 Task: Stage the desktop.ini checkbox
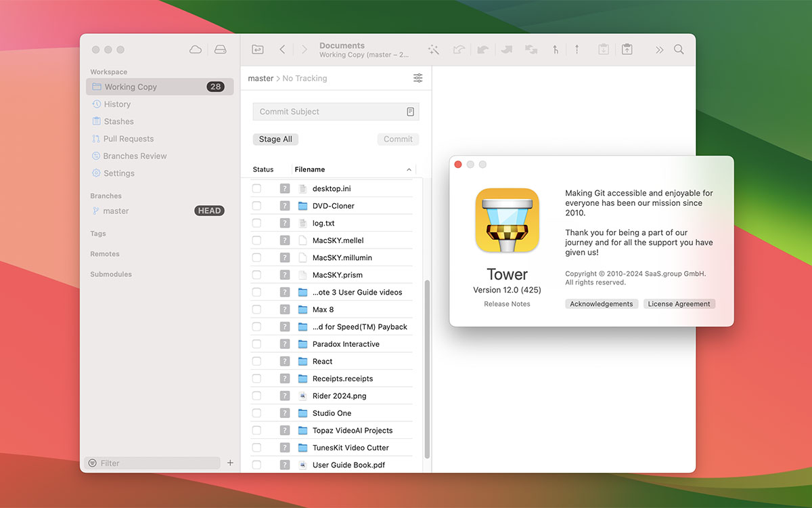coord(256,188)
